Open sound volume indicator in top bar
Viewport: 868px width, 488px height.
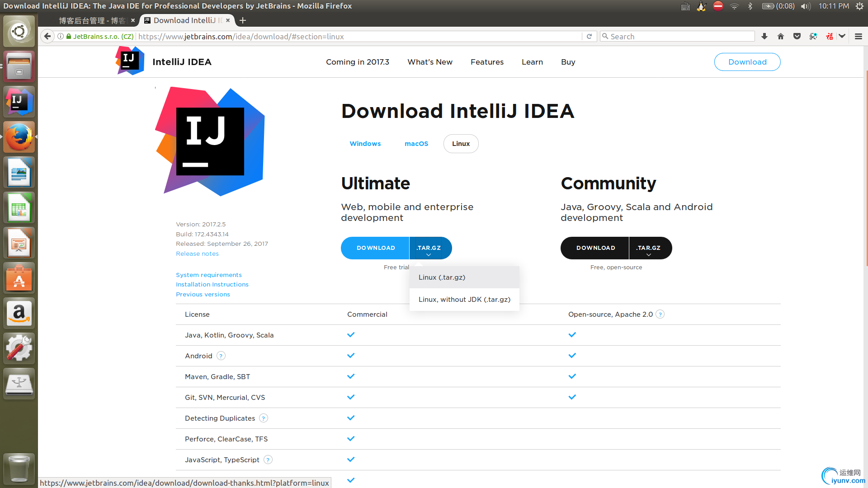pyautogui.click(x=806, y=6)
